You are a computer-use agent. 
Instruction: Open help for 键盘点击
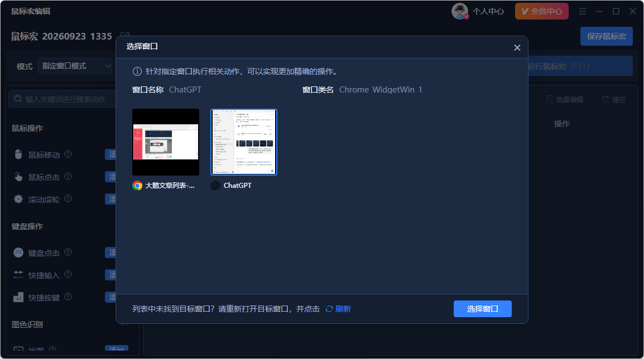(68, 252)
